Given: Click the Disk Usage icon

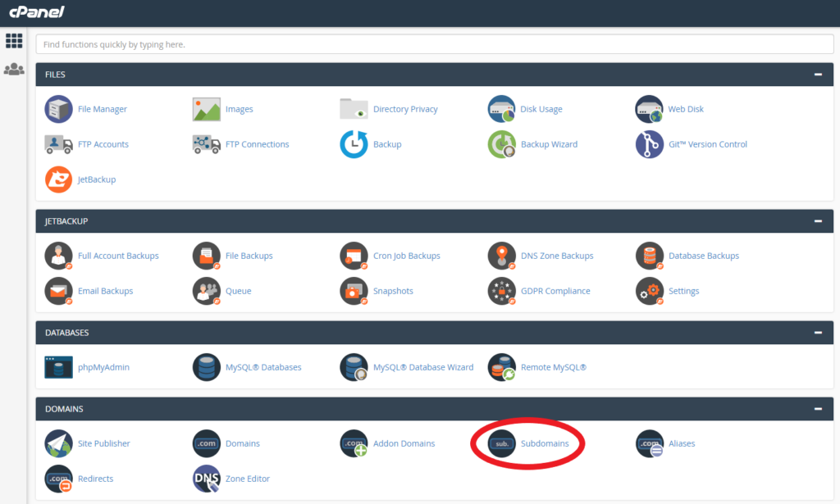Looking at the screenshot, I should coord(501,109).
